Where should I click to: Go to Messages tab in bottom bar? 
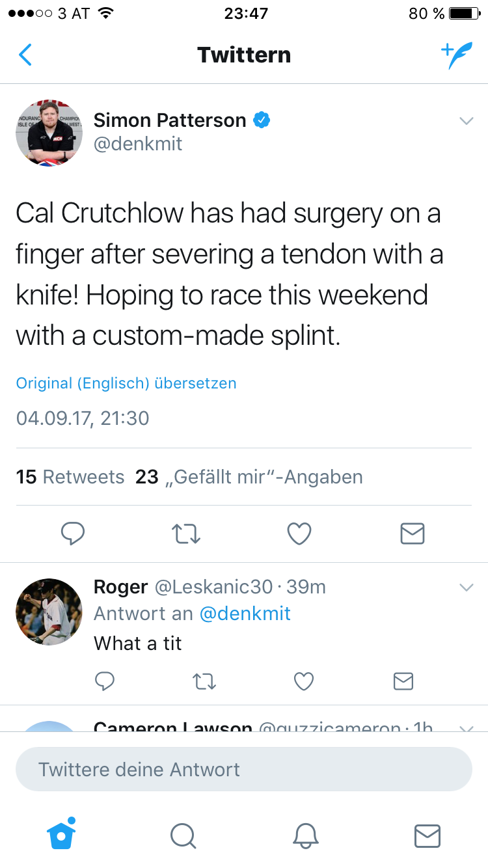pyautogui.click(x=427, y=835)
